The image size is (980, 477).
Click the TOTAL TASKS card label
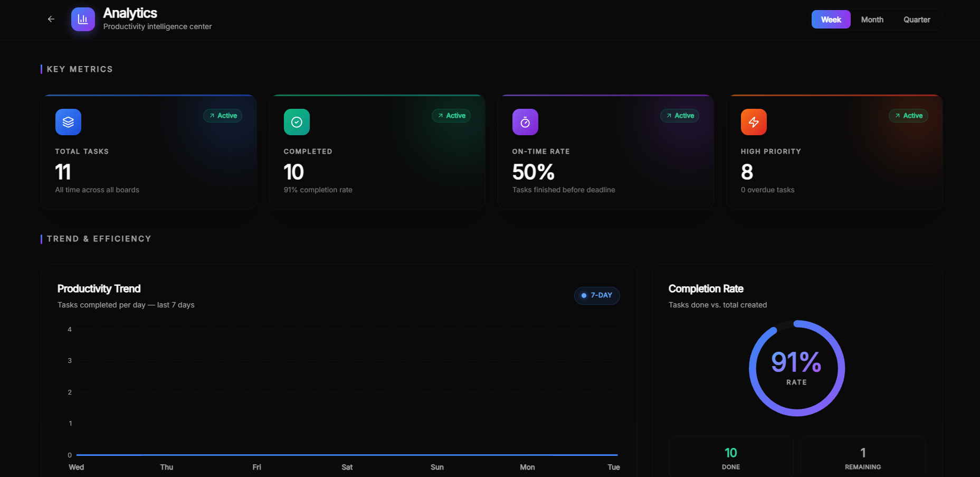(82, 152)
